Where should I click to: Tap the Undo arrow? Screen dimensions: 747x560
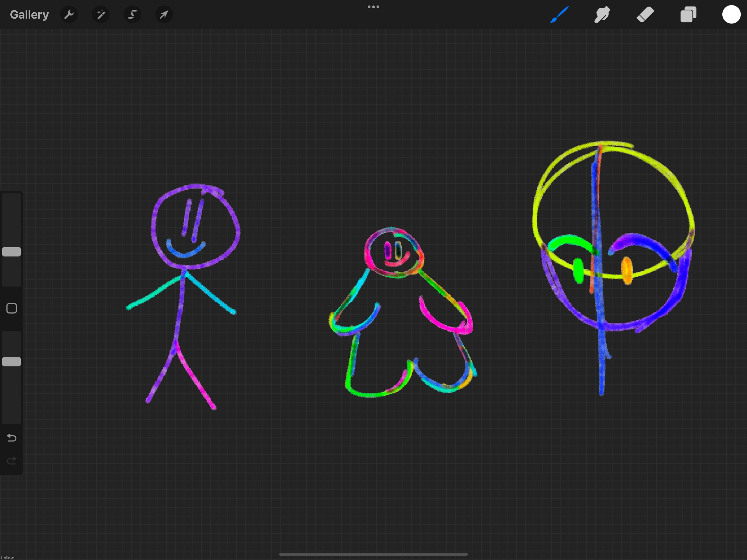11,438
